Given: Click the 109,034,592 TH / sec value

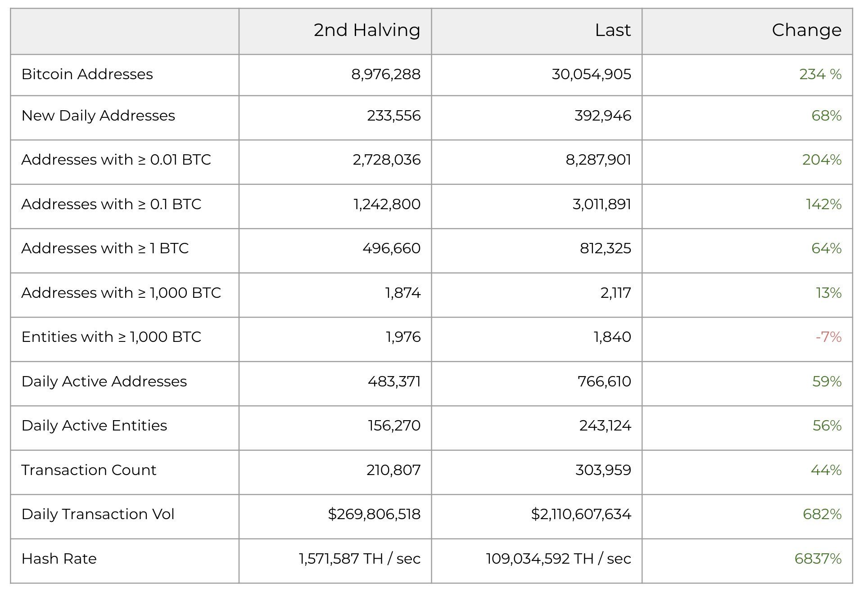Looking at the screenshot, I should pyautogui.click(x=558, y=559).
